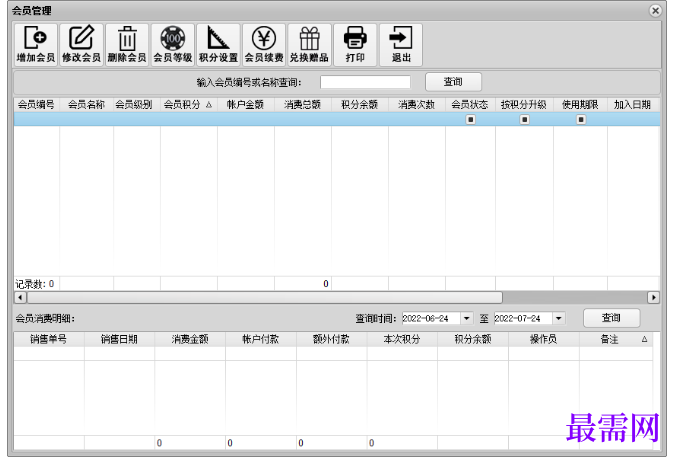678x459 pixels.
Task: Click the 增加会员 add member icon
Action: click(x=36, y=45)
